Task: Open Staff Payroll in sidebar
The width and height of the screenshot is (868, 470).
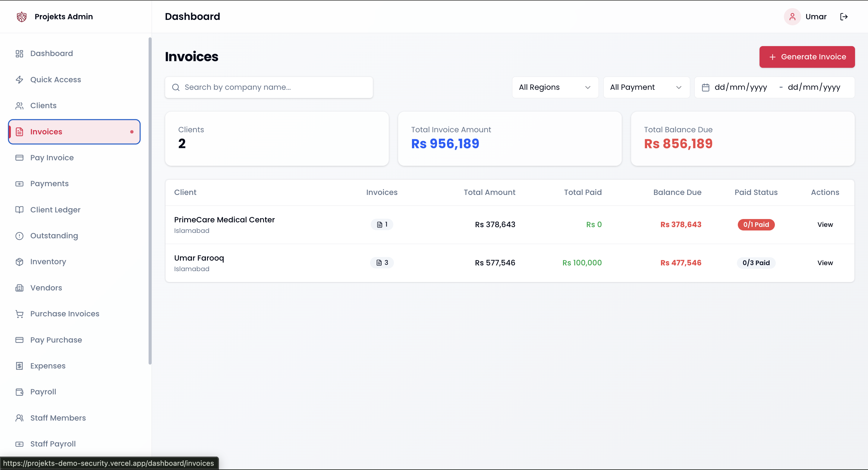Action: [74, 444]
